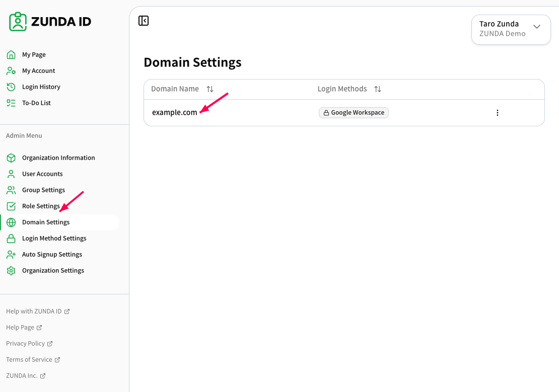Sort the table by Domain Name
The height and width of the screenshot is (392, 559).
210,89
